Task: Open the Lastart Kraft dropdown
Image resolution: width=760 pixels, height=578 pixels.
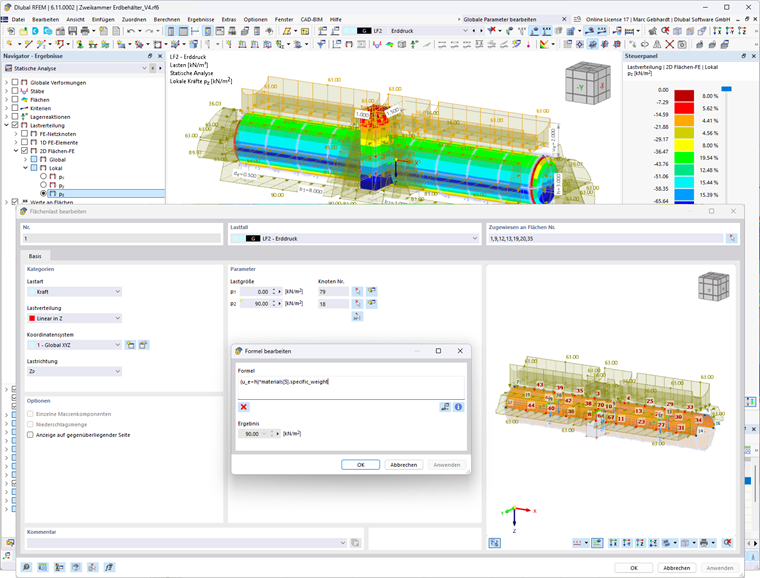Action: click(74, 292)
